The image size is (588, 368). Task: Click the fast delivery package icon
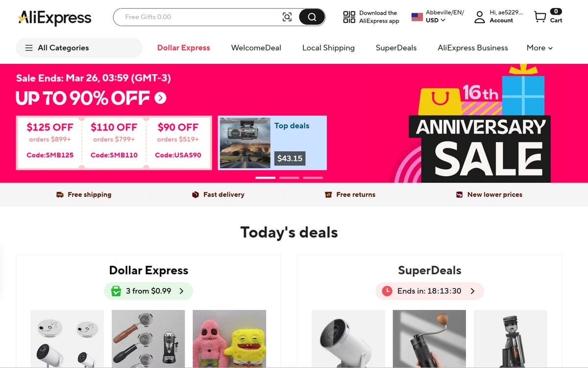[x=196, y=194]
